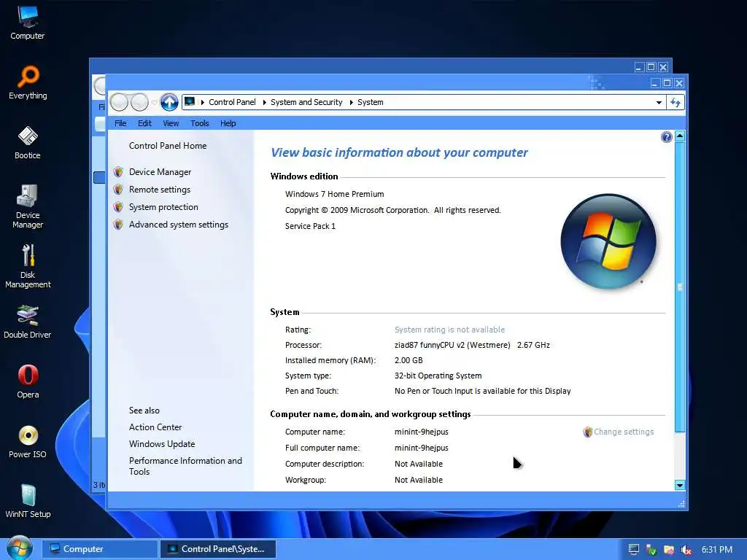Click the folder tray icon near clock
Viewport: 747px width, 560px height.
click(x=669, y=550)
